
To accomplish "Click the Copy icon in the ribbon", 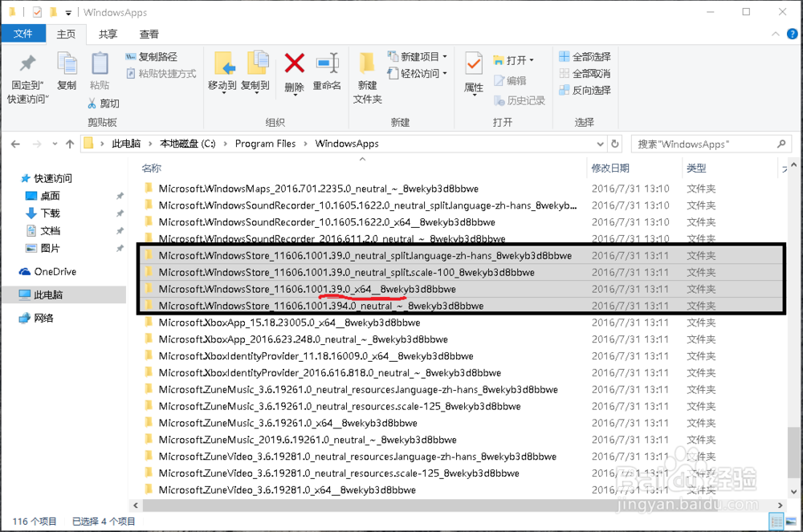I will (67, 64).
